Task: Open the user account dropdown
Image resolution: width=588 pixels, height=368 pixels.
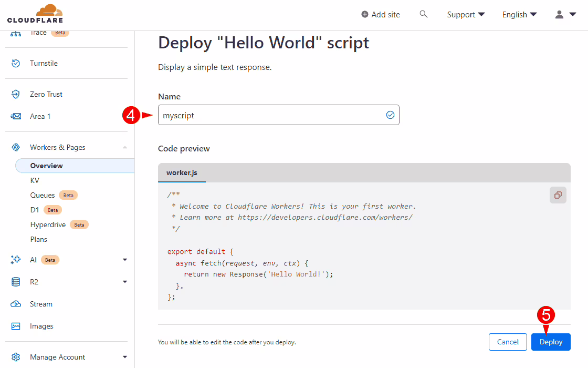Action: click(565, 15)
